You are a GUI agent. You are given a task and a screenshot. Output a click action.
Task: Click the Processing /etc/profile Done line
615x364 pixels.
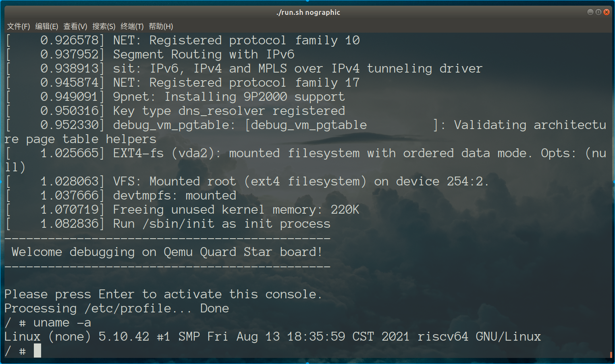pos(117,309)
